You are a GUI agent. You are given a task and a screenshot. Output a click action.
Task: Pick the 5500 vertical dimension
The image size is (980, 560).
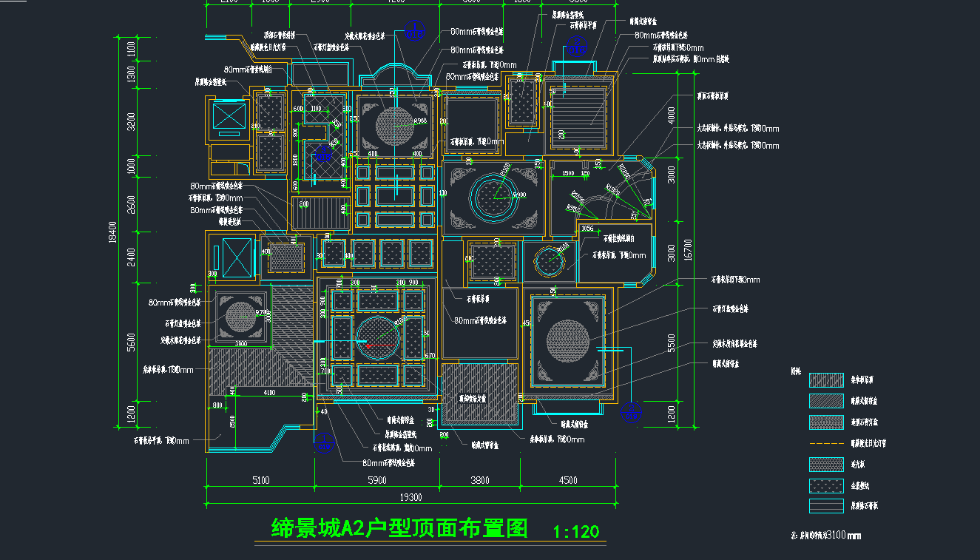pos(672,343)
